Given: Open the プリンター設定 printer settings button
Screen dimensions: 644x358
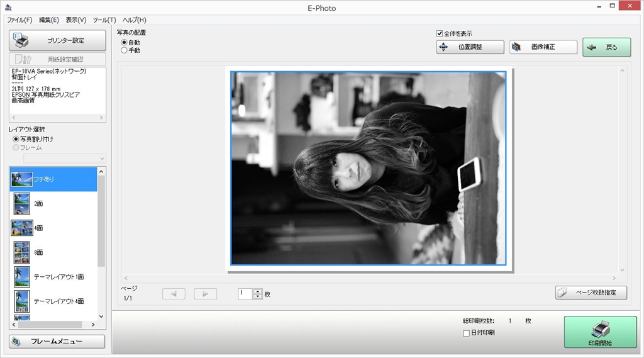Looking at the screenshot, I should pos(57,40).
